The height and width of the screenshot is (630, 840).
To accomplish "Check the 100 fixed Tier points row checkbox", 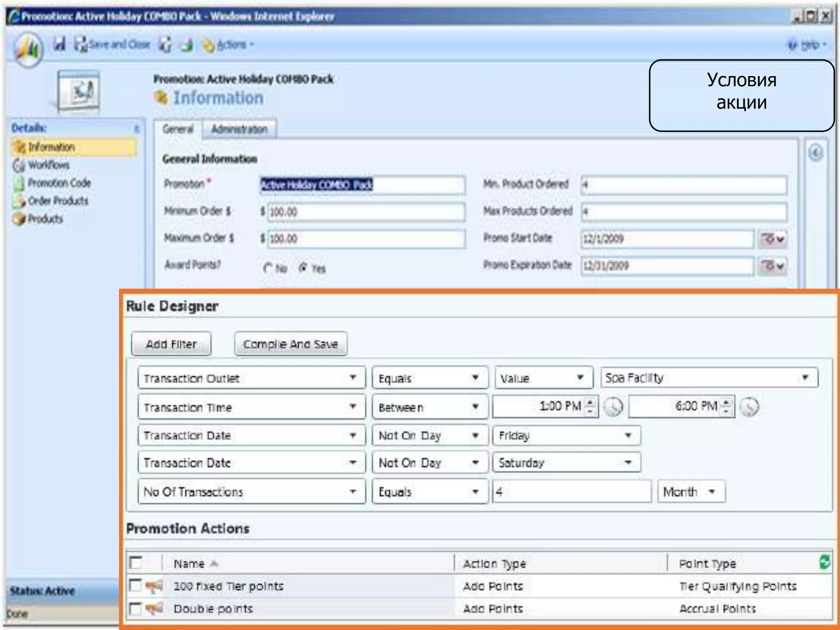I will (135, 585).
